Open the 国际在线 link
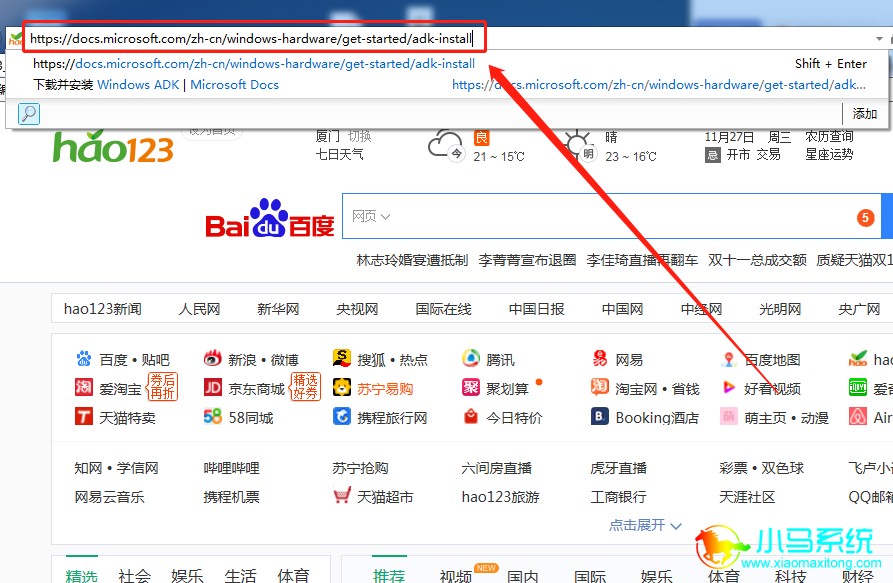This screenshot has height=583, width=893. coord(443,309)
